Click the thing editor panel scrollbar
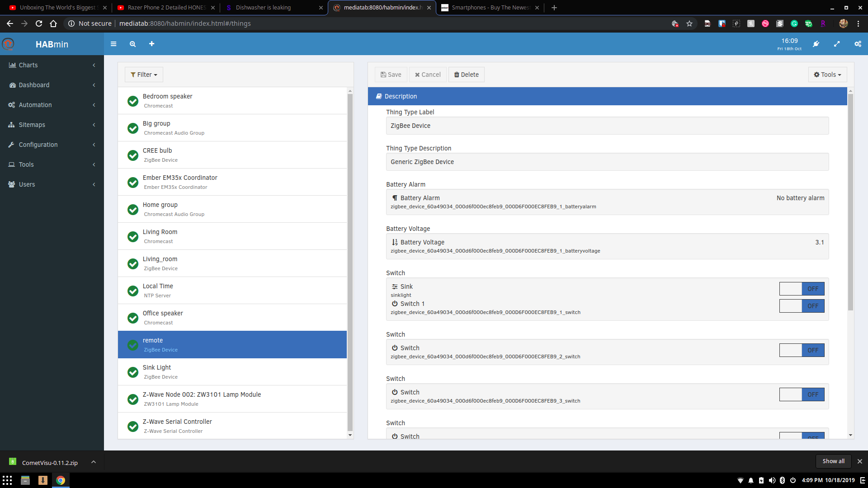868x488 pixels. (850, 202)
